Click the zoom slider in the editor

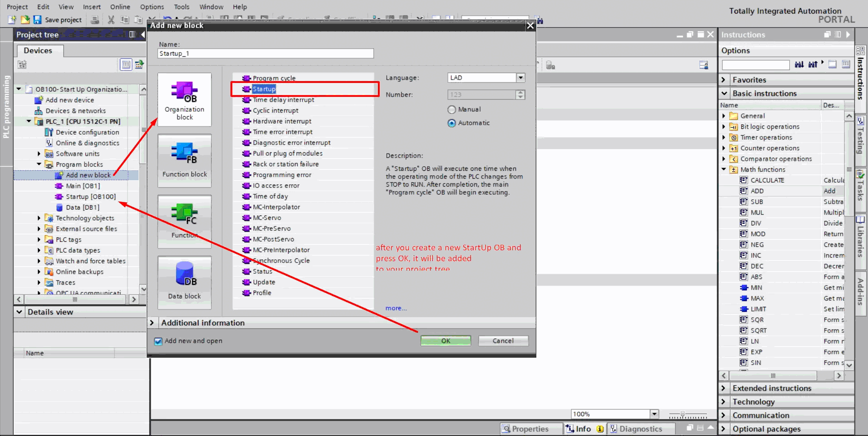click(683, 414)
